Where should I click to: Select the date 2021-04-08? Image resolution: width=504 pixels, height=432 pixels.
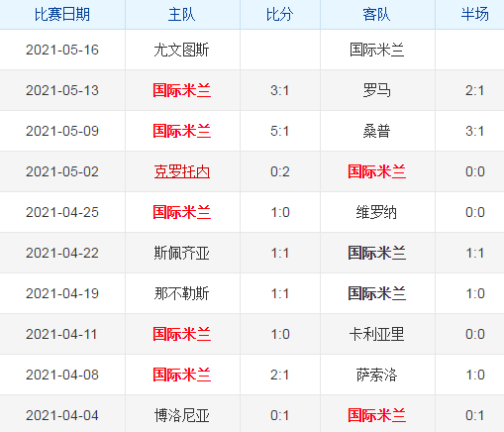click(62, 375)
